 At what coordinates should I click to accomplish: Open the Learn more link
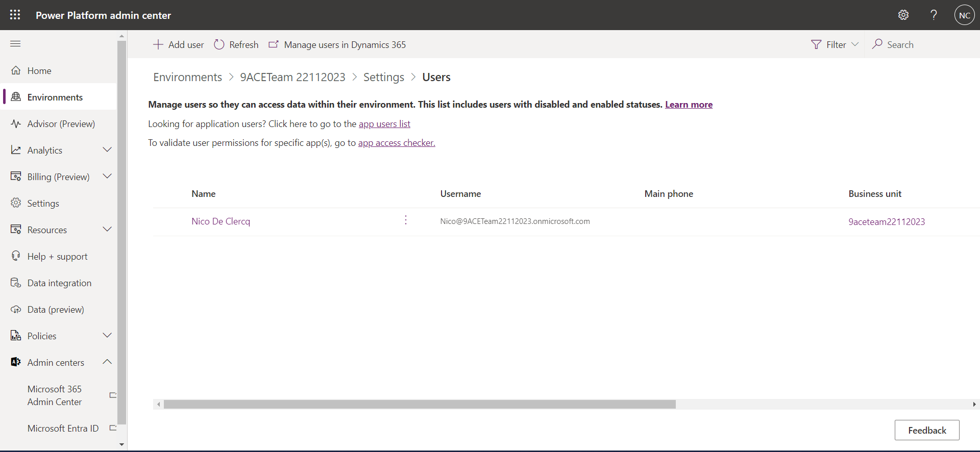tap(689, 105)
